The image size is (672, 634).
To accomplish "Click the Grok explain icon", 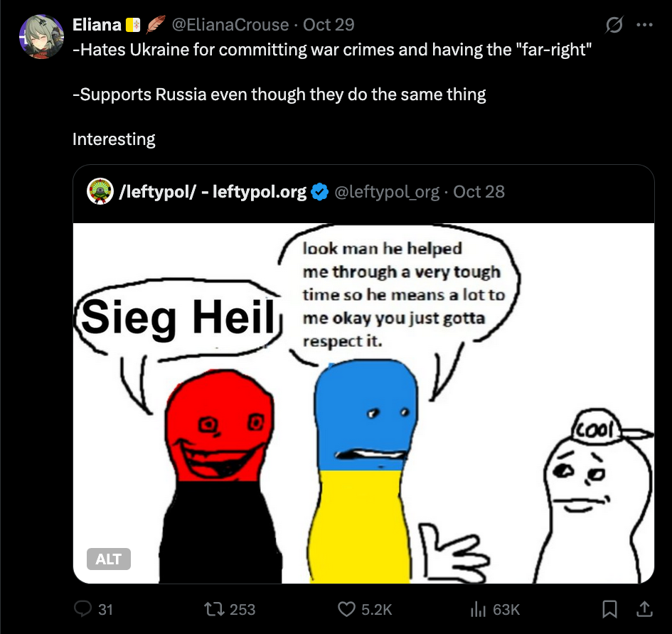I will pyautogui.click(x=613, y=25).
